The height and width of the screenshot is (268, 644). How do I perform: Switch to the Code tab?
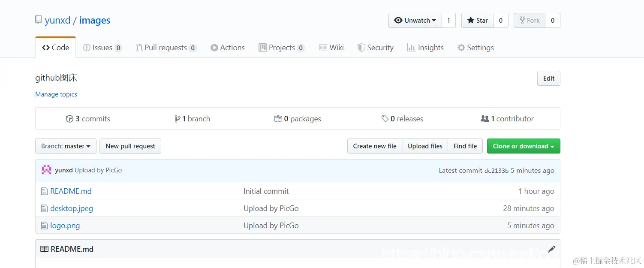point(56,48)
